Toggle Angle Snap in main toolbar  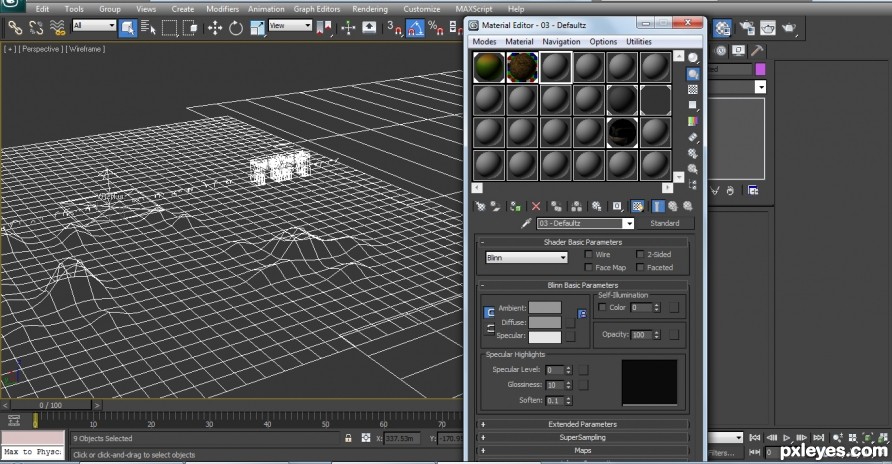[x=415, y=27]
